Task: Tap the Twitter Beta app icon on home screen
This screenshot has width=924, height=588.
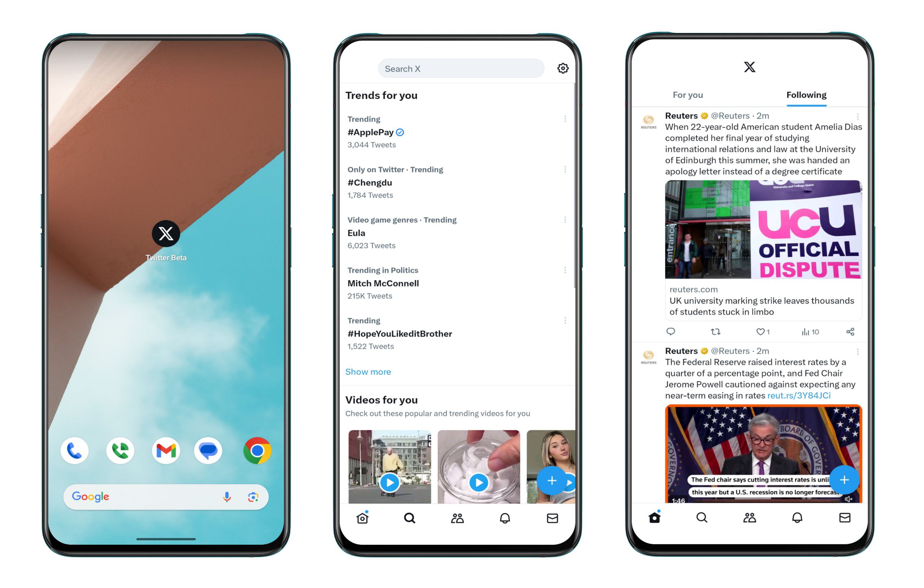Action: click(x=166, y=234)
